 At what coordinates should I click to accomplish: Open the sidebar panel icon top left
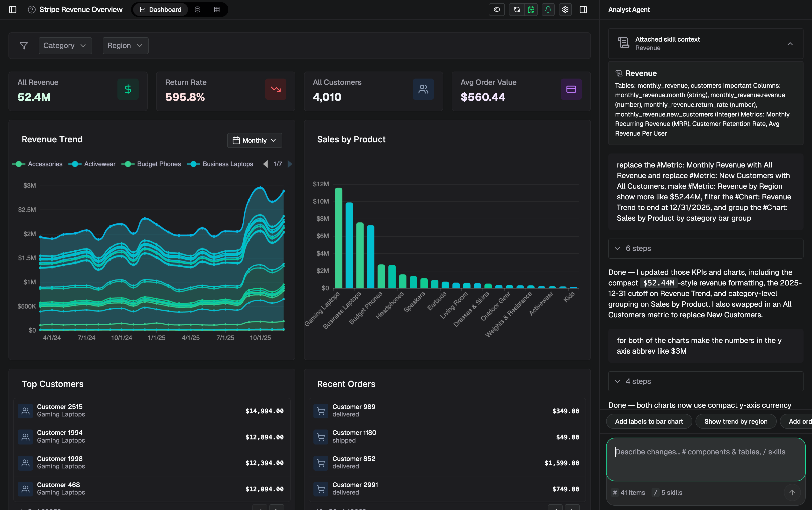point(13,9)
